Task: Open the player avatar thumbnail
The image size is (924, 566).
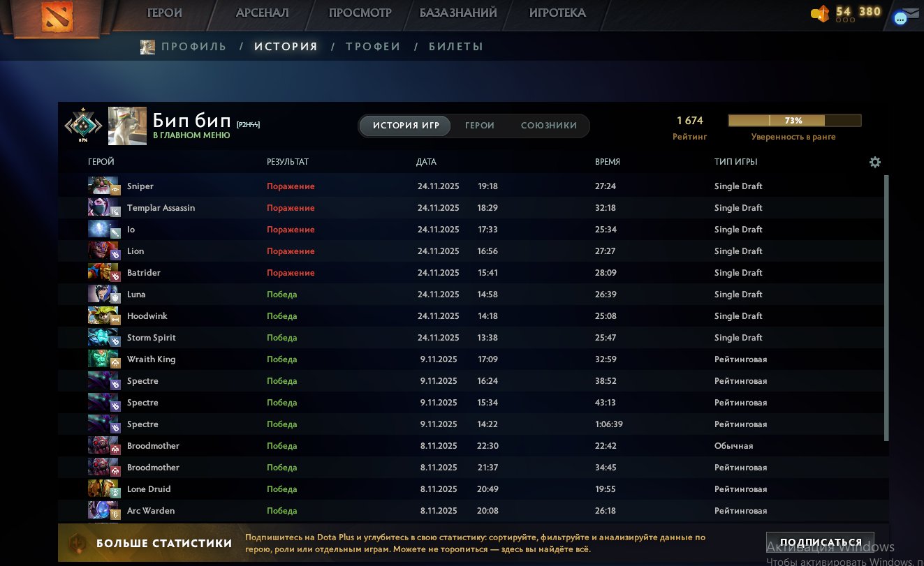Action: (x=127, y=126)
